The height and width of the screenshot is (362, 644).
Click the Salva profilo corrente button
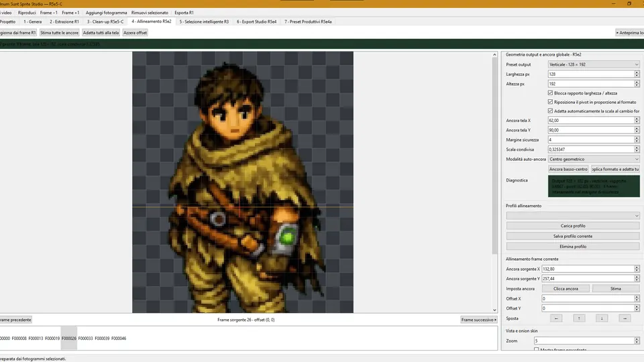pos(572,236)
